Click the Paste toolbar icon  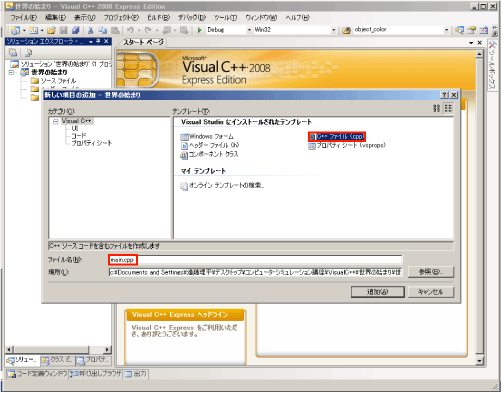115,30
